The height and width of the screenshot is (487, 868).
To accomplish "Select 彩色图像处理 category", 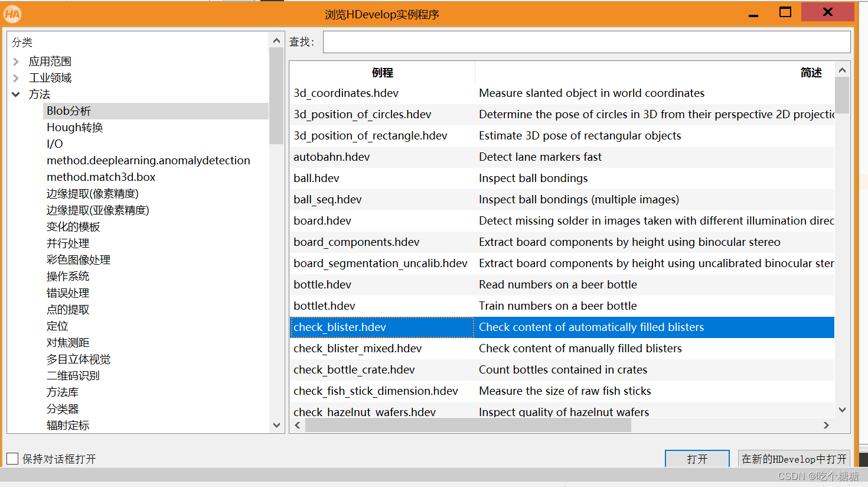I will [79, 260].
